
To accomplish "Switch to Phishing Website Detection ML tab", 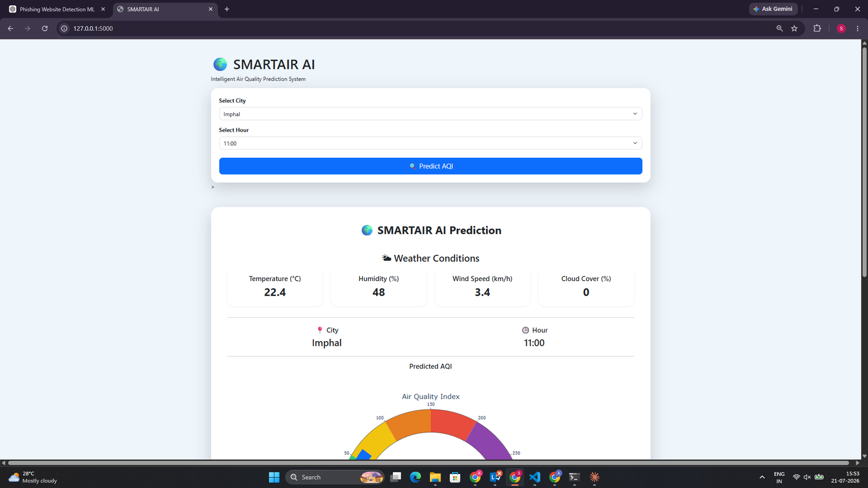I will coord(57,9).
